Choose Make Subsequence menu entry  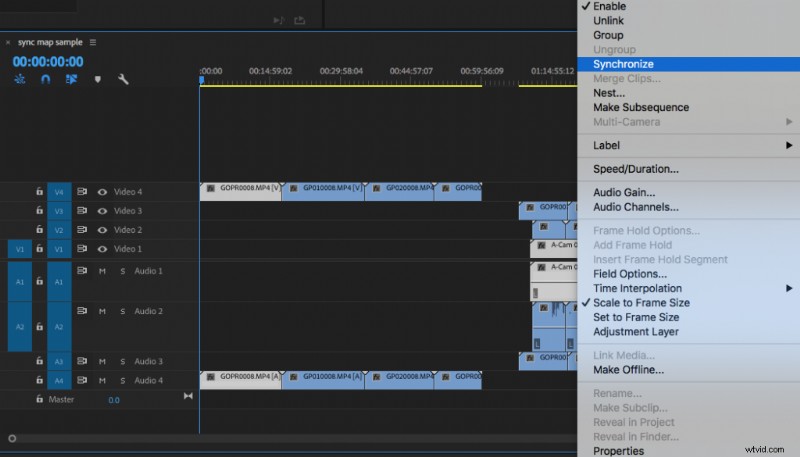[641, 108]
